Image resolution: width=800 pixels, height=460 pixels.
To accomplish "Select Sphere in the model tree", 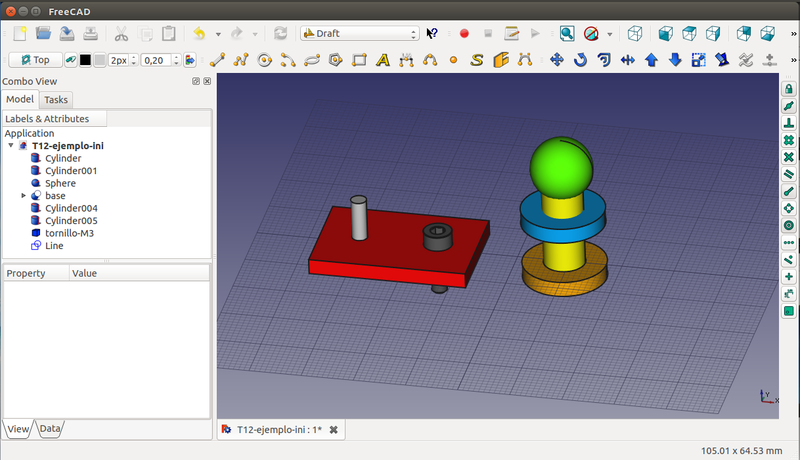I will pyautogui.click(x=59, y=183).
